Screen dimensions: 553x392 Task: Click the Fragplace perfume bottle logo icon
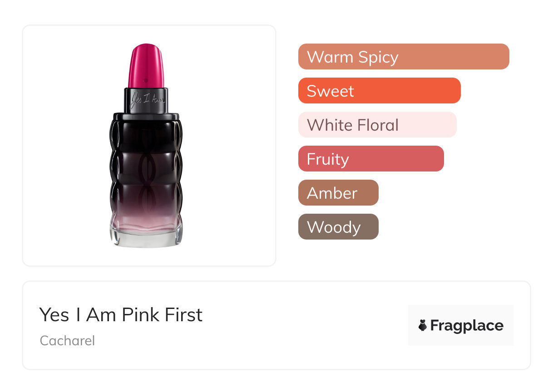click(423, 325)
